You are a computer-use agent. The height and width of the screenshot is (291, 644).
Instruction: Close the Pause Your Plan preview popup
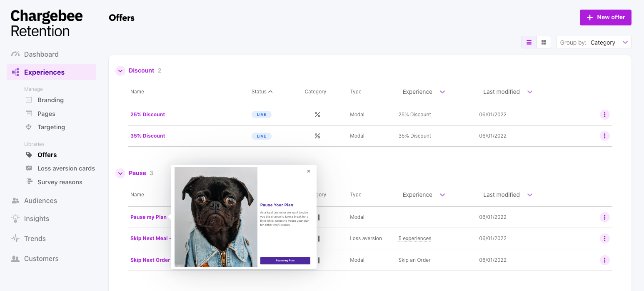point(309,171)
